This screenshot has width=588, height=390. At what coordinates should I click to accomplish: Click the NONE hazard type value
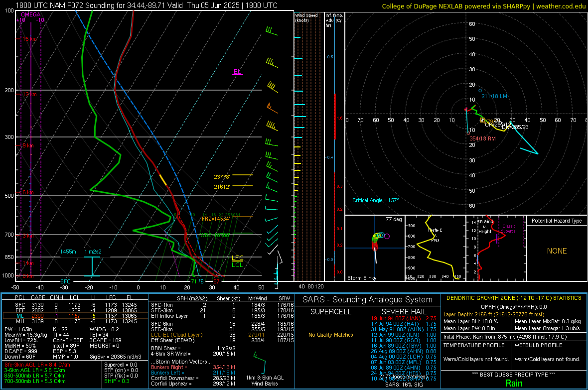pyautogui.click(x=557, y=251)
